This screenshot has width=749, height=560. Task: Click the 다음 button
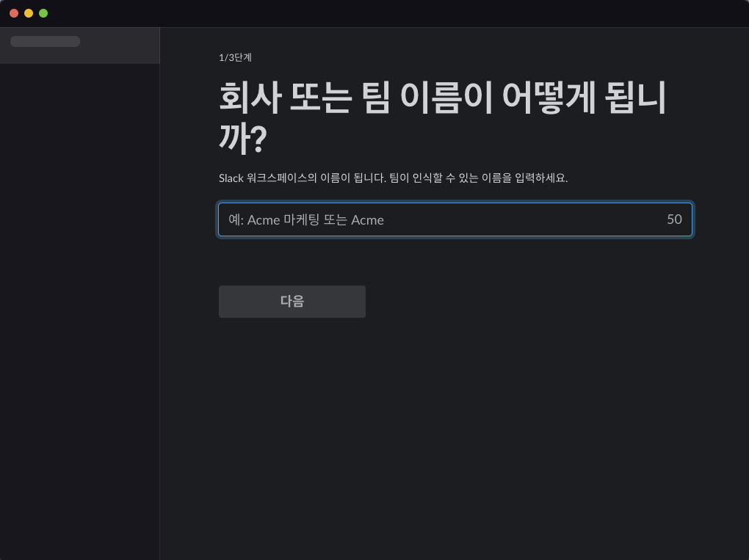[x=292, y=301]
